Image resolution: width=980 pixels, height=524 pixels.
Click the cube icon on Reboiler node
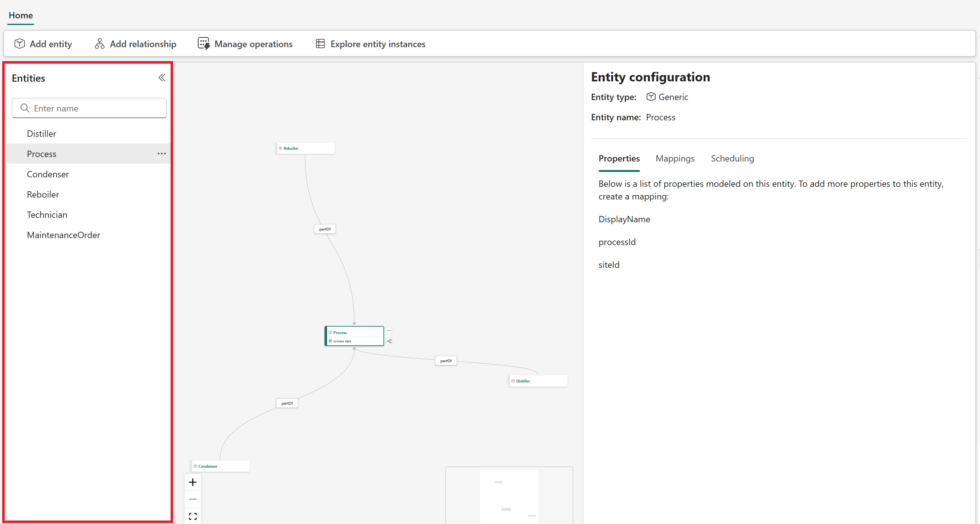pos(280,148)
